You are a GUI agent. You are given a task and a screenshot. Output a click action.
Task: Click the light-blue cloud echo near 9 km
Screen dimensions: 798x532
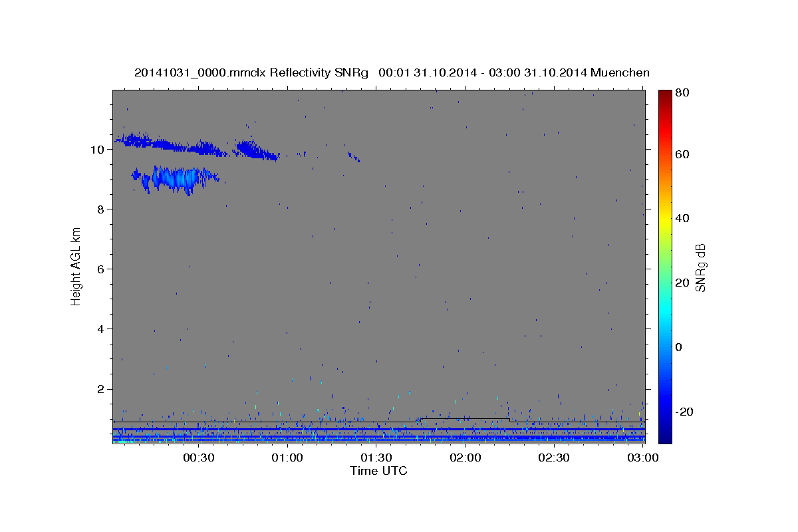(176, 178)
